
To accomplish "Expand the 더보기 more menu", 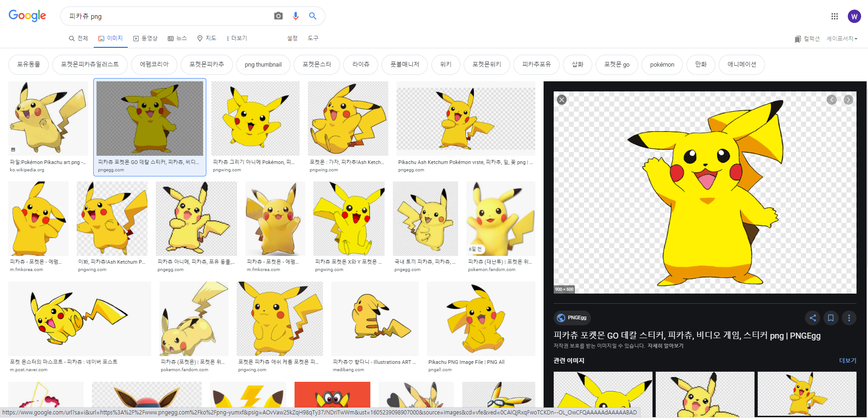I will coord(237,38).
